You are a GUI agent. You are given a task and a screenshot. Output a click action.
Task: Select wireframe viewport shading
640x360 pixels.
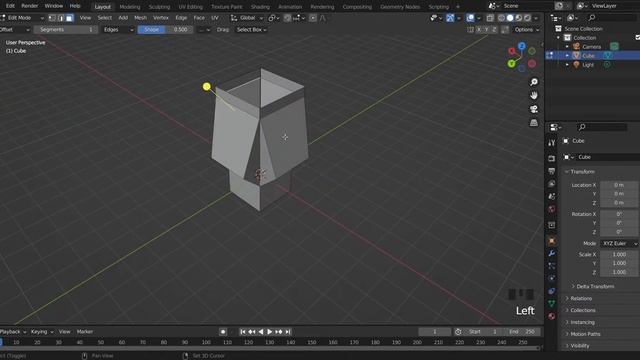(501, 18)
